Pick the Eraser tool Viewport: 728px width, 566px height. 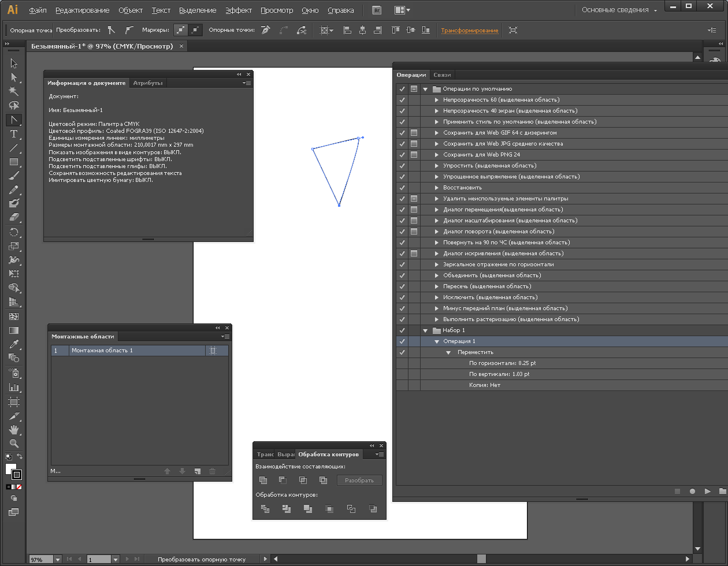(14, 218)
